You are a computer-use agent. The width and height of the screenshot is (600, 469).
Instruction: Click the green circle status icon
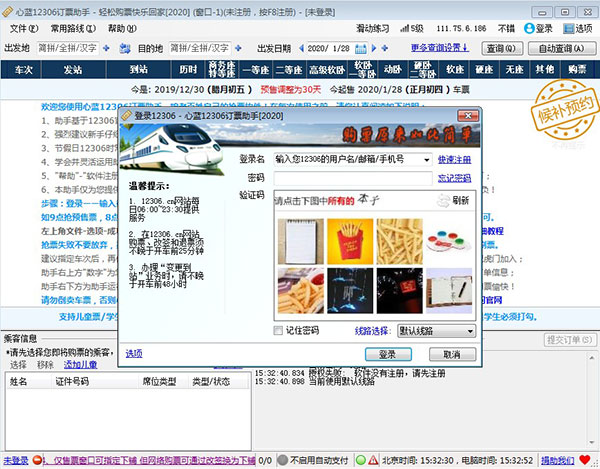pyautogui.click(x=360, y=460)
